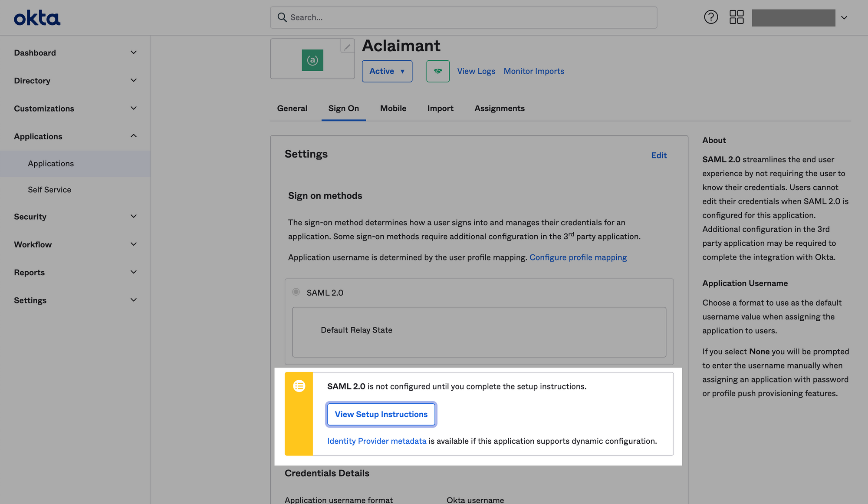This screenshot has height=504, width=868.
Task: Open the help question mark icon
Action: point(711,17)
